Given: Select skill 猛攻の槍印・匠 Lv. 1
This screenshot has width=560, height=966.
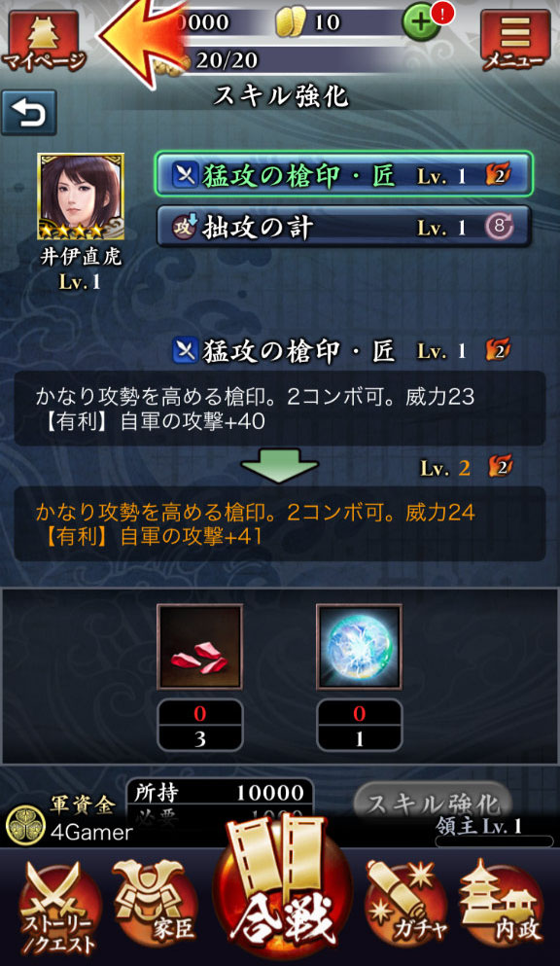Looking at the screenshot, I should tap(343, 175).
